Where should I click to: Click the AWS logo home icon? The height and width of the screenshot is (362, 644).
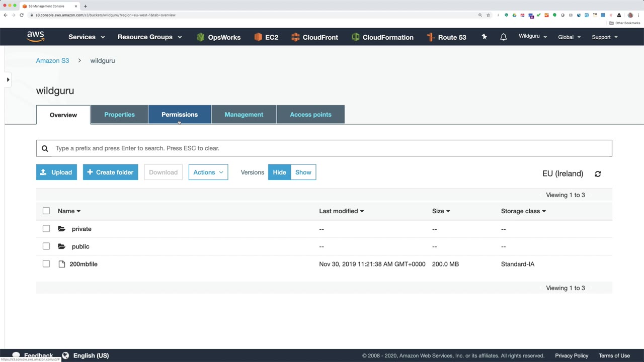[x=36, y=37]
